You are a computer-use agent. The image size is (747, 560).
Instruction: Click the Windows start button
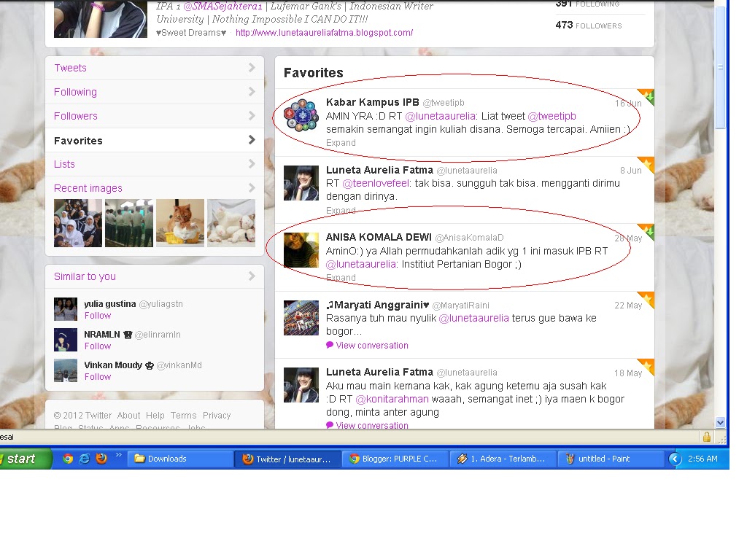pyautogui.click(x=25, y=459)
